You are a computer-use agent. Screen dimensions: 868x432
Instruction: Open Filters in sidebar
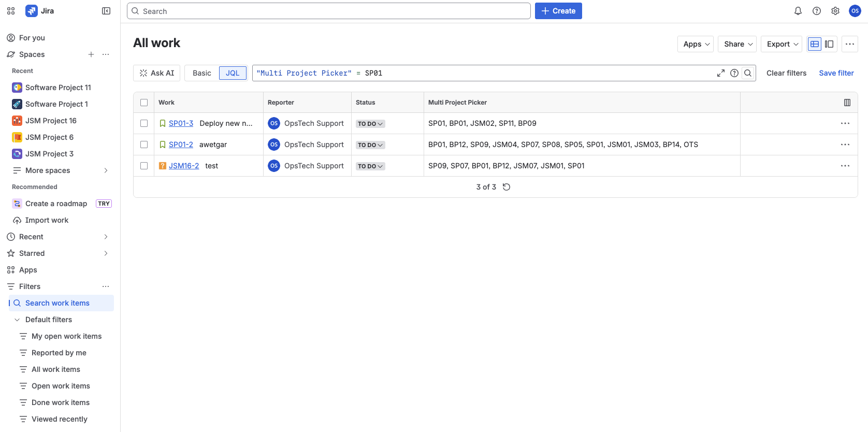[x=30, y=286]
